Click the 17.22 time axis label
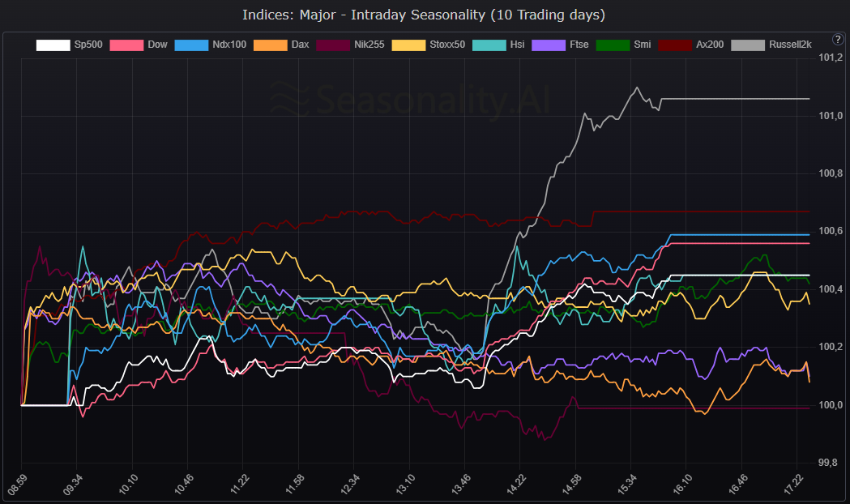Image resolution: width=850 pixels, height=504 pixels. (x=793, y=485)
